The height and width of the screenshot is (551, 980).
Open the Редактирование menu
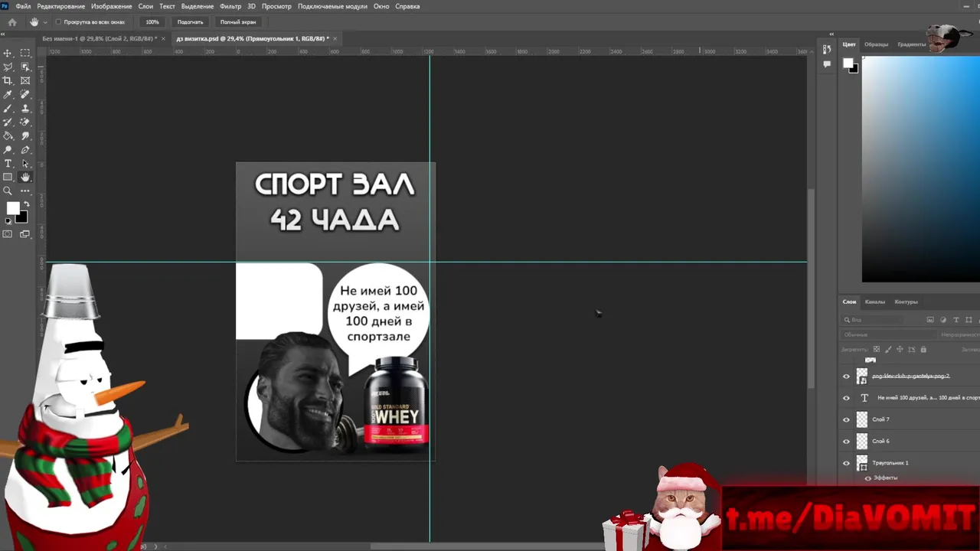[61, 6]
